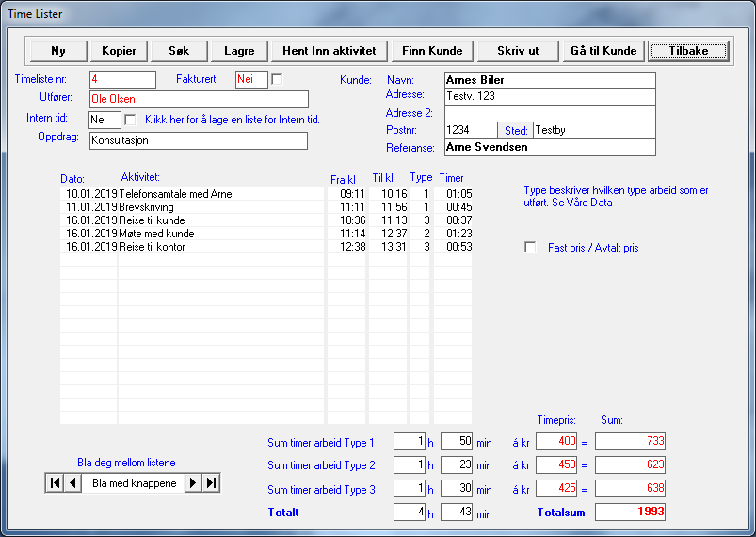Screen dimensions: 756x537
Task: Click Timer value 00:53
Action: tap(453, 247)
